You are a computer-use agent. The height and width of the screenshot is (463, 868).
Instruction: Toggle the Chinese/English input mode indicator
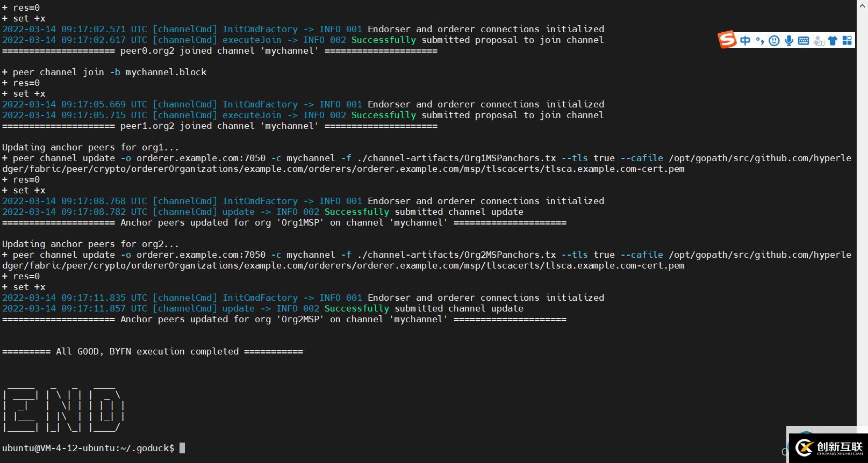[x=745, y=41]
